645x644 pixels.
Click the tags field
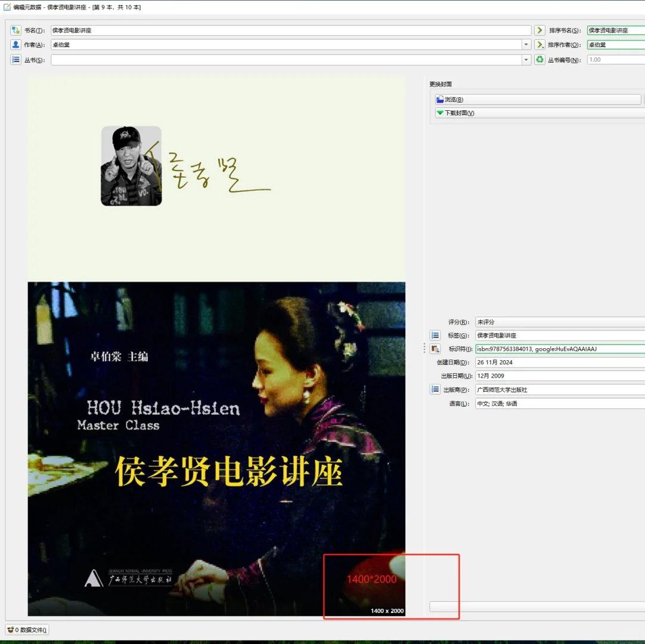click(x=560, y=335)
